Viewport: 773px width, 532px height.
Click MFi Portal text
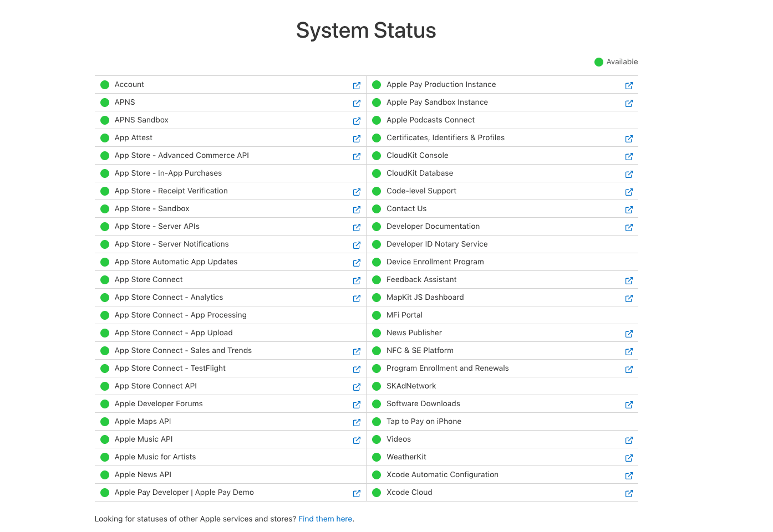click(x=404, y=315)
